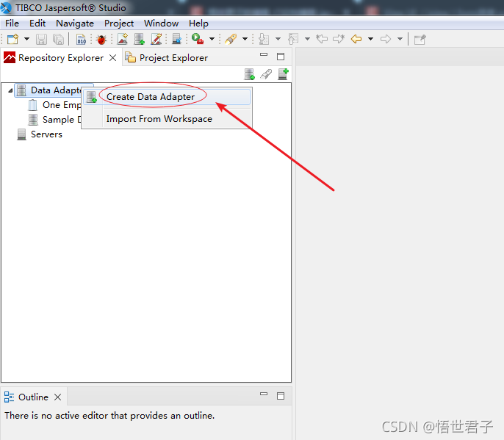Screen dimensions: 504x440
Task: Click the Forward arrow icon
Action: click(386, 39)
